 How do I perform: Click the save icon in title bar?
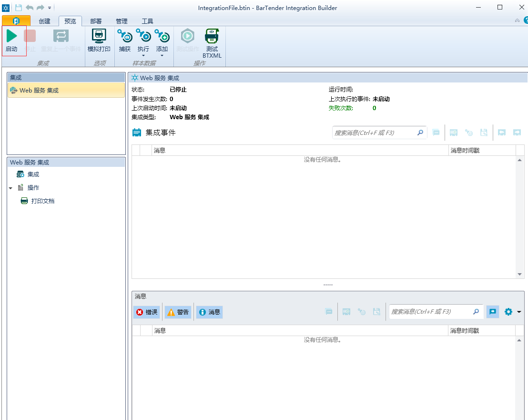(19, 8)
